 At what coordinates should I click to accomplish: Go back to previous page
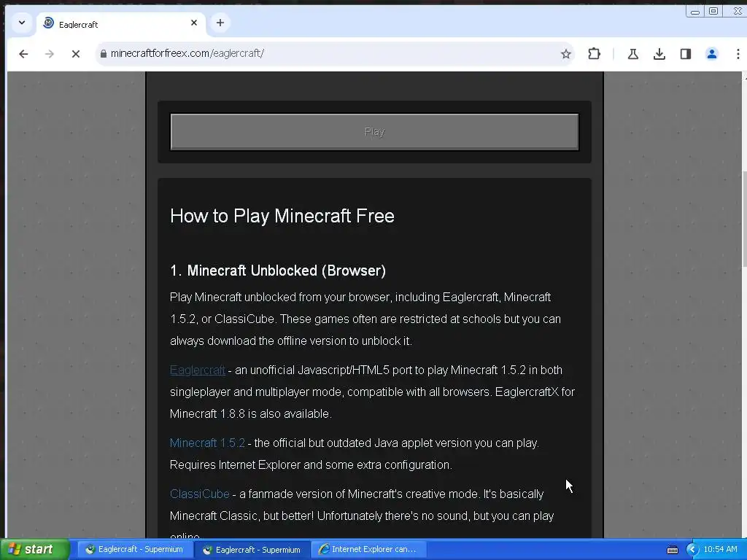[x=23, y=54]
